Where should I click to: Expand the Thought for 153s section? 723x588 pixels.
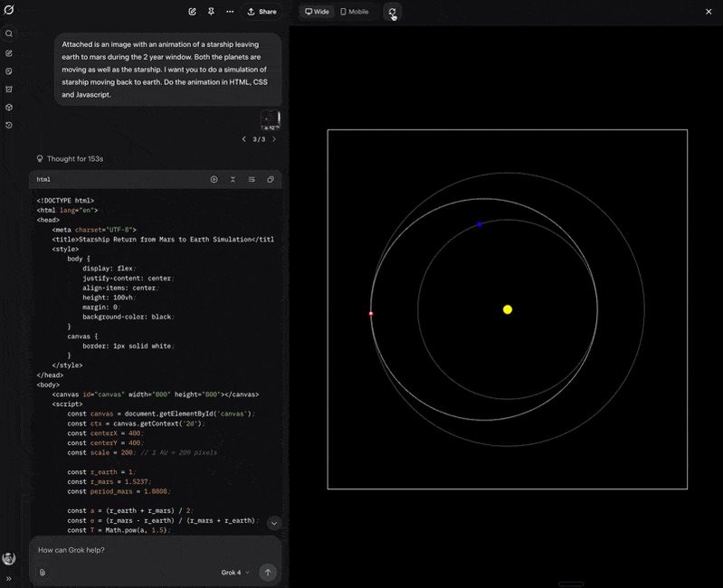pos(70,159)
